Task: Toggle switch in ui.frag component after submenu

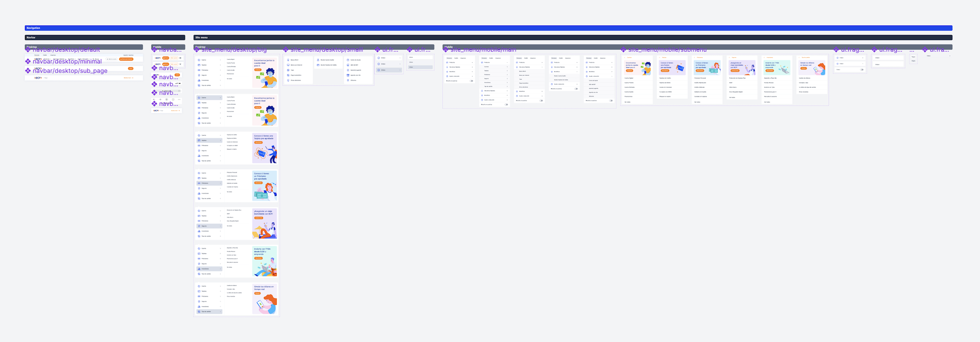Action: [862, 69]
